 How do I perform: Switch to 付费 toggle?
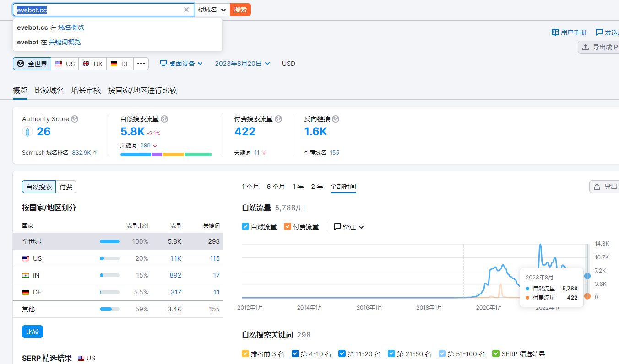click(66, 187)
